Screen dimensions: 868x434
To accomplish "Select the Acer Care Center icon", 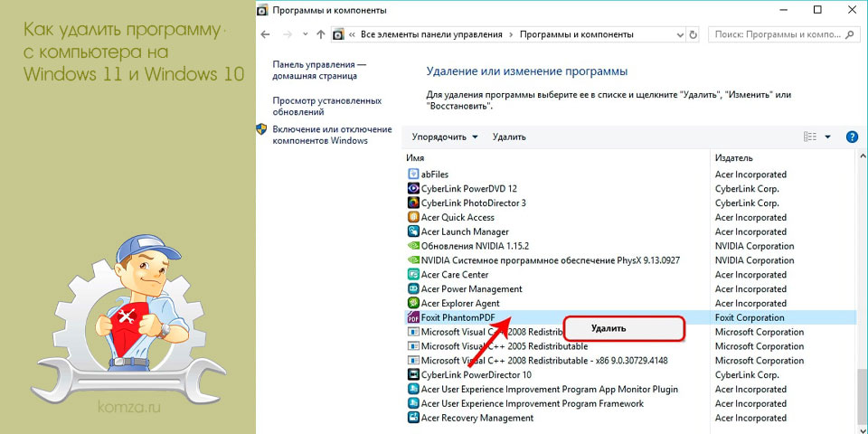I will pyautogui.click(x=413, y=275).
